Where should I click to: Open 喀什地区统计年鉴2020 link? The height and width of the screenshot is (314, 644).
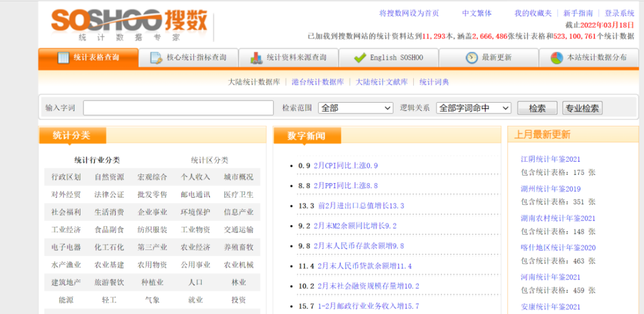558,247
